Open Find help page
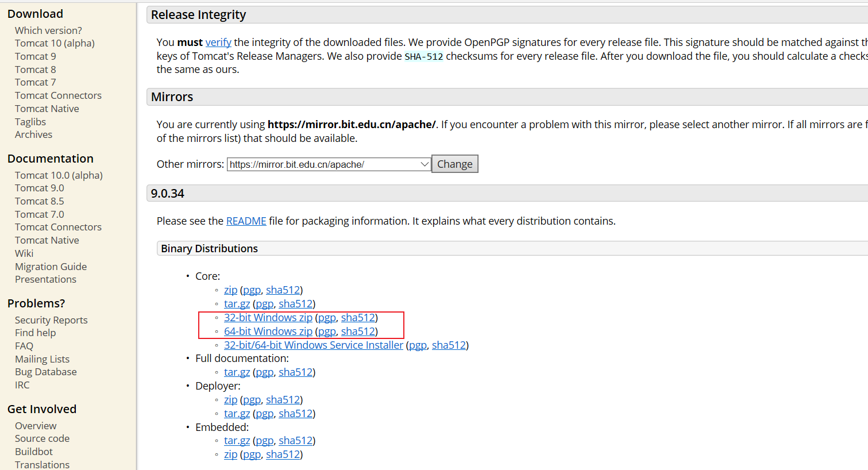868x470 pixels. coord(36,333)
